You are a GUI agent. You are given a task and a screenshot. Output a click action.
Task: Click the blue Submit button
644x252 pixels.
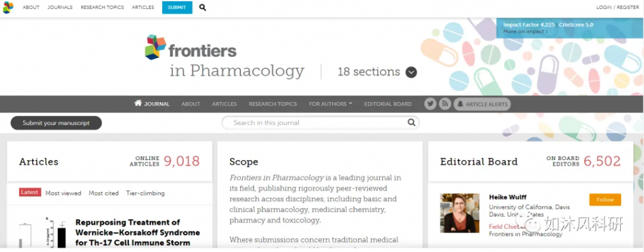click(x=177, y=8)
